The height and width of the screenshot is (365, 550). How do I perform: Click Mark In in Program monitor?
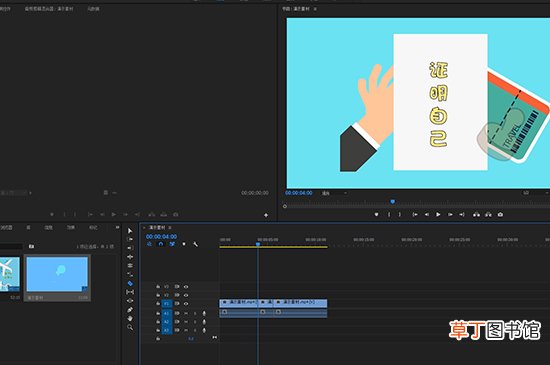[x=389, y=214]
